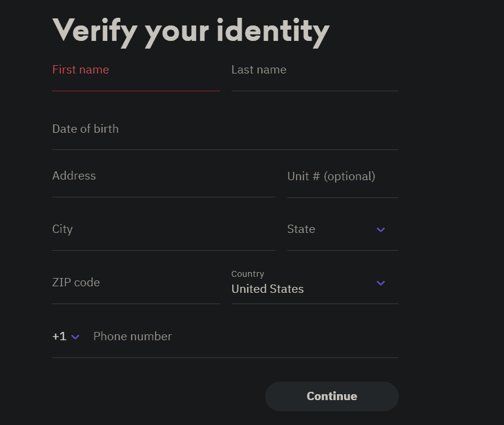
Task: Click the underline below Date of birth
Action: coord(225,149)
